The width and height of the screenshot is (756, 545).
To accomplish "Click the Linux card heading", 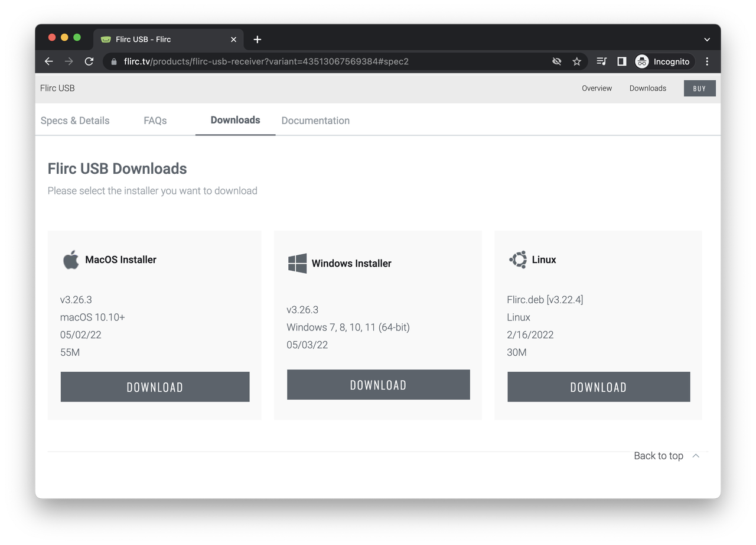I will [544, 259].
